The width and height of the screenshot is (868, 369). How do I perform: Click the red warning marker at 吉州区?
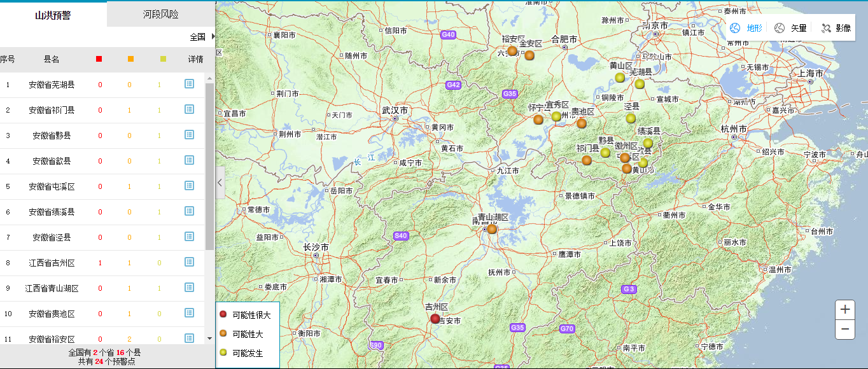pos(435,319)
